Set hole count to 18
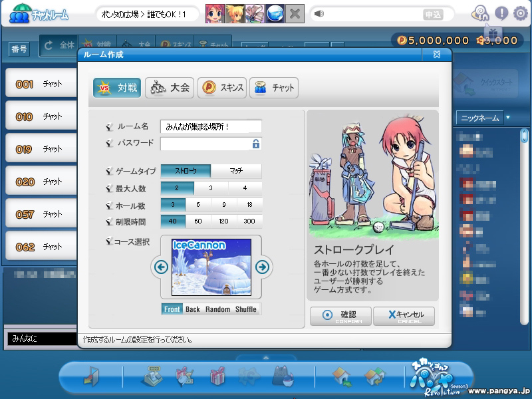Screen dimensions: 532x399 249,205
